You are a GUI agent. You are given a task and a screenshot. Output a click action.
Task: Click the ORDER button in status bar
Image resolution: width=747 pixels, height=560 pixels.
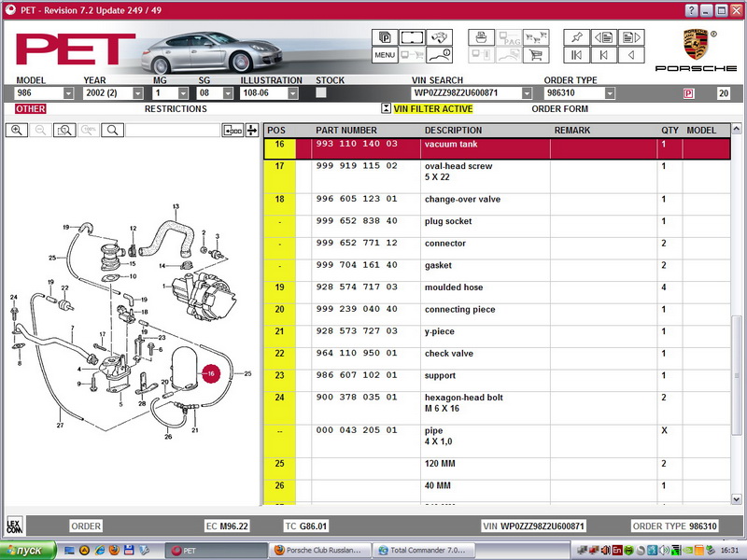tap(86, 526)
